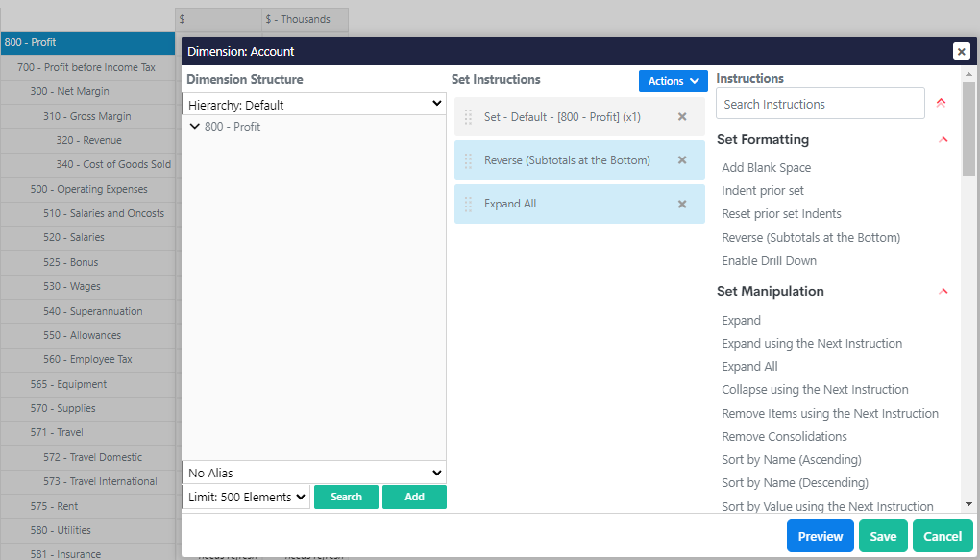Open the Limit: 500 Elements dropdown

(245, 498)
